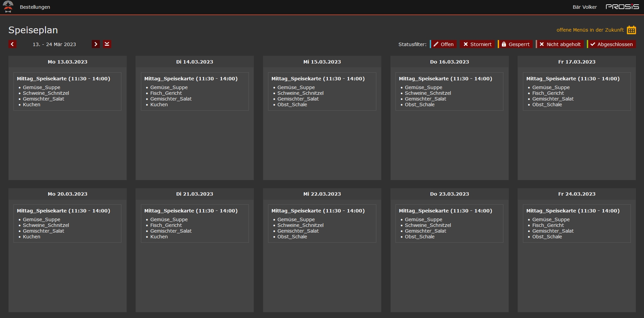Click the date range 13. - 24 Mär 2023
The image size is (644, 318).
[54, 44]
